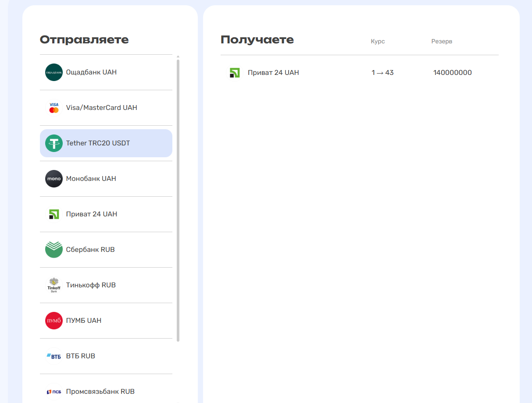Click the red ПУМБ logo
The image size is (532, 403).
(x=54, y=321)
